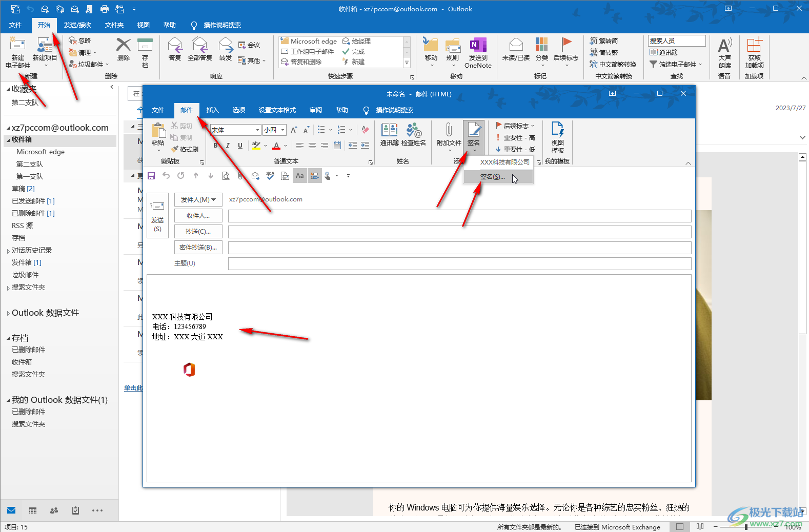Click Format Painter (格式刷) in compose window

[185, 149]
